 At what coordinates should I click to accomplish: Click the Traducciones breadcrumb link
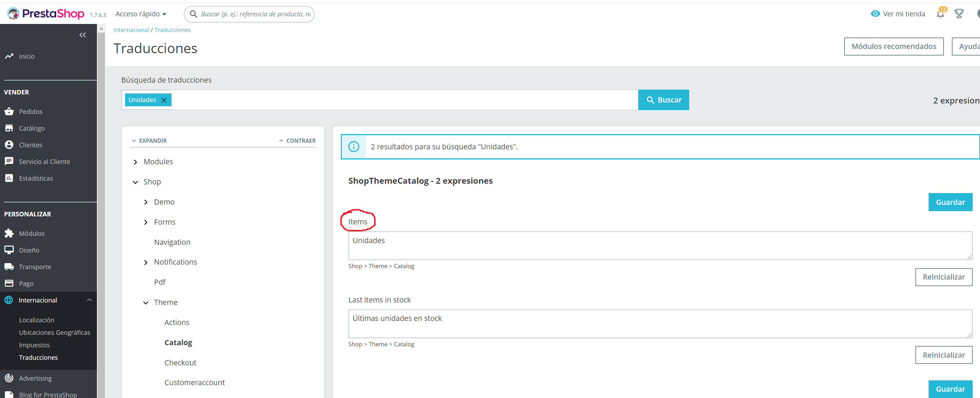[172, 30]
